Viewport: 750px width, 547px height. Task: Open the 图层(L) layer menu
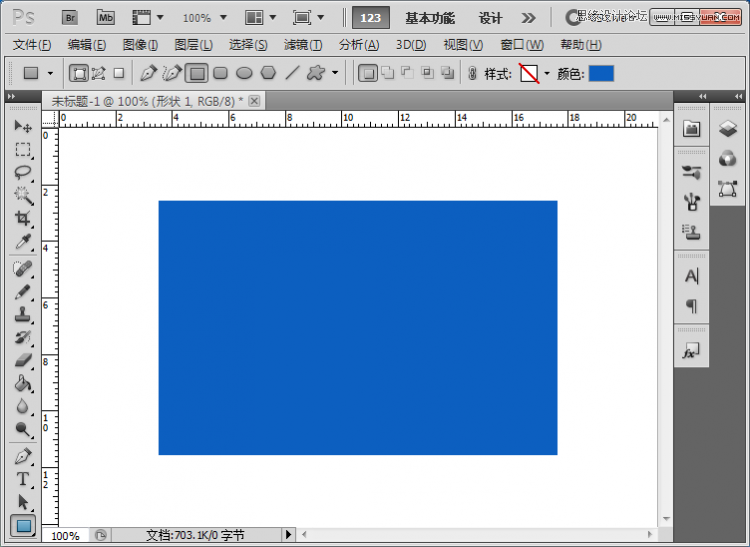click(x=193, y=45)
